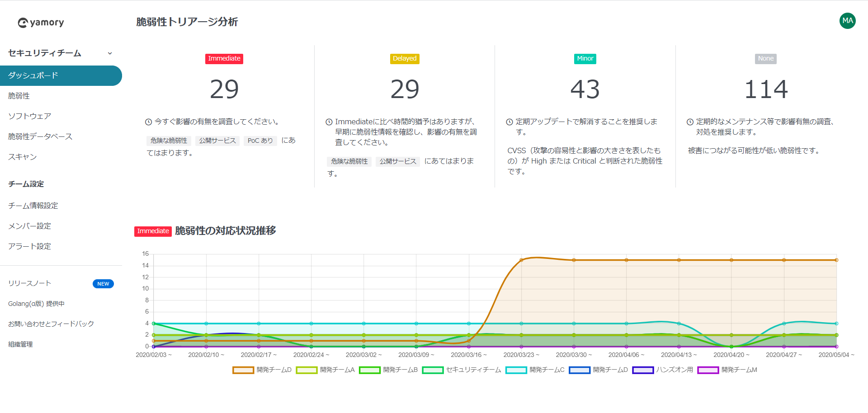
Task: Open the MA user avatar menu
Action: coord(847,21)
